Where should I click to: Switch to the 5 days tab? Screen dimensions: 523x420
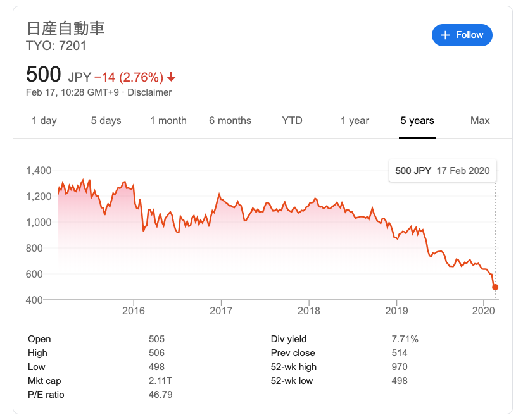click(106, 121)
